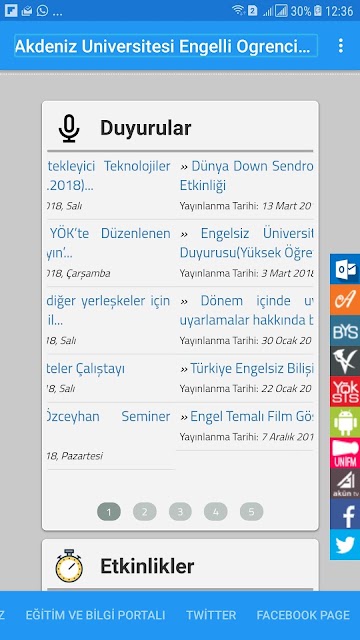Tap the orange cursive A sidebar icon
This screenshot has width=360, height=640.
(345, 300)
